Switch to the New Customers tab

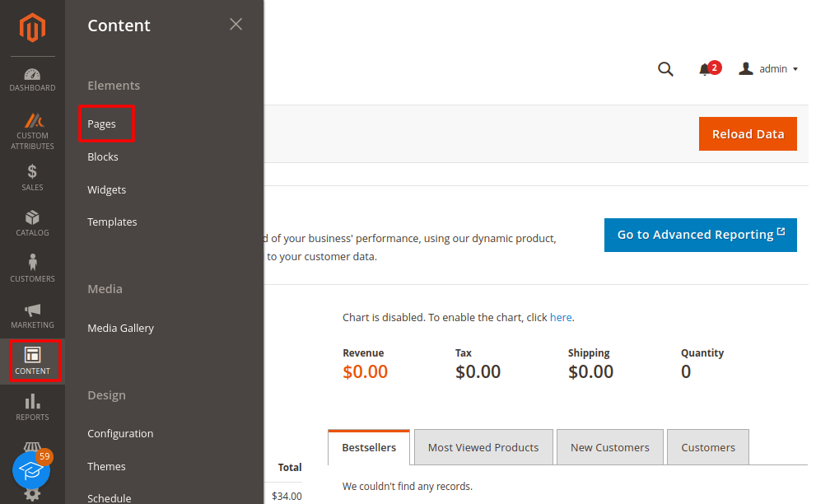coord(609,447)
